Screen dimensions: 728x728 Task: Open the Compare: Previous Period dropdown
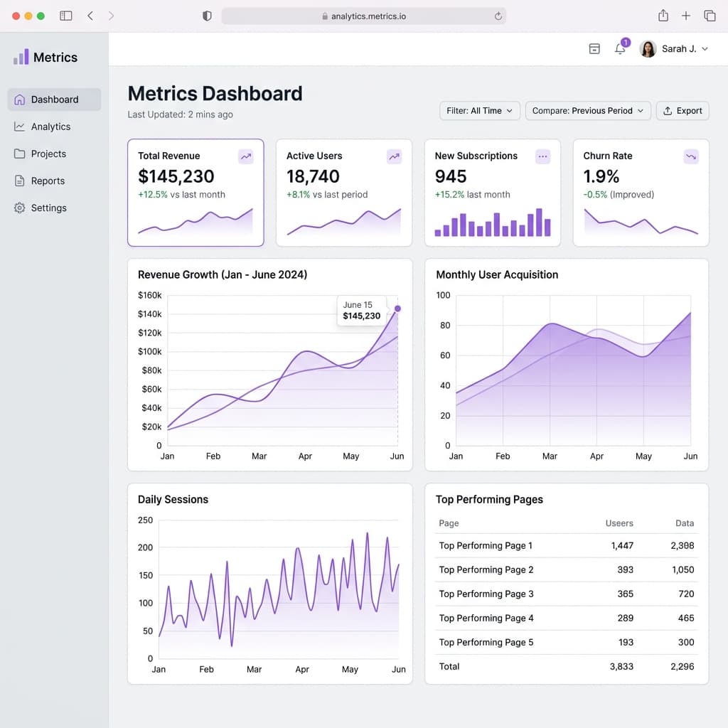coord(588,111)
